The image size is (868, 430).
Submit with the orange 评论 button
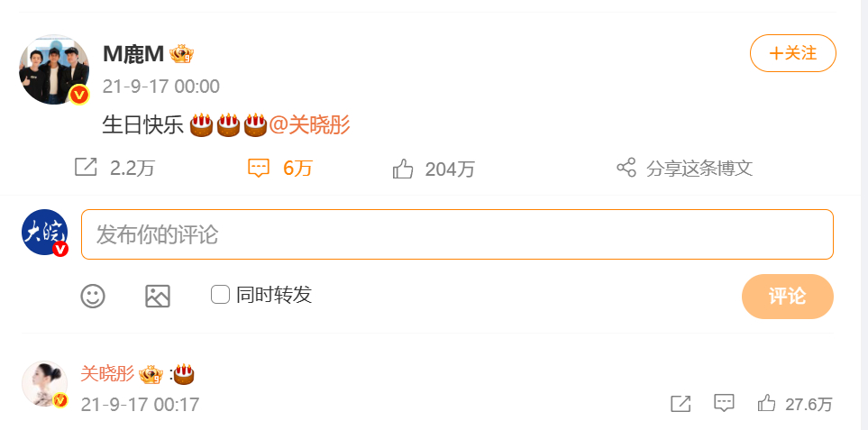tap(787, 296)
